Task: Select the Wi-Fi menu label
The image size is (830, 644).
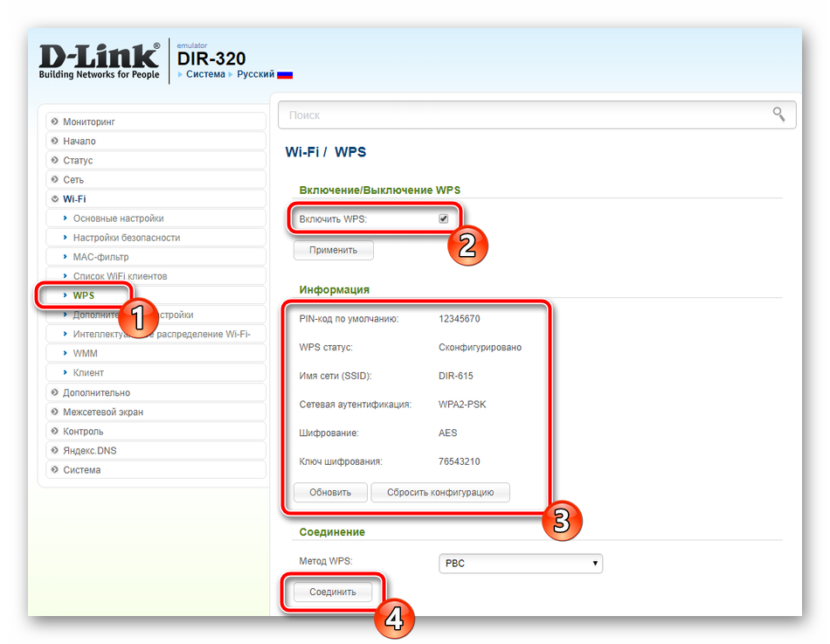Action: [x=74, y=199]
